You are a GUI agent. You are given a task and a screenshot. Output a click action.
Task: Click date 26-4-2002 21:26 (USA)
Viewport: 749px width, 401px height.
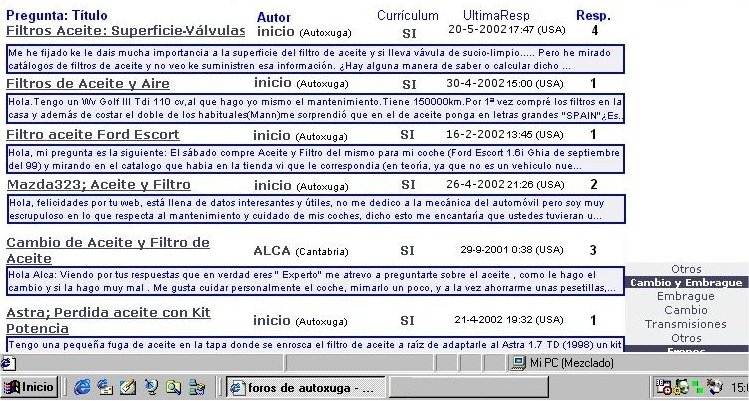click(505, 184)
